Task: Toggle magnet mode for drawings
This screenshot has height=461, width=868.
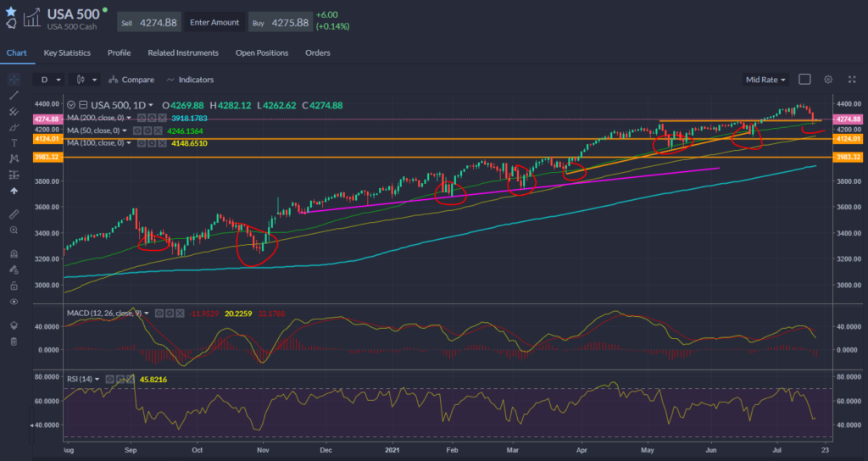Action: coord(13,253)
